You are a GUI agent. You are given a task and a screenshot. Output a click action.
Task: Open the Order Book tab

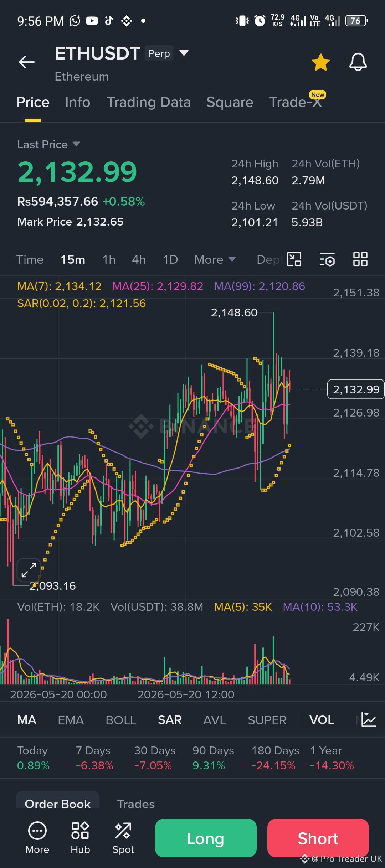[x=58, y=804]
